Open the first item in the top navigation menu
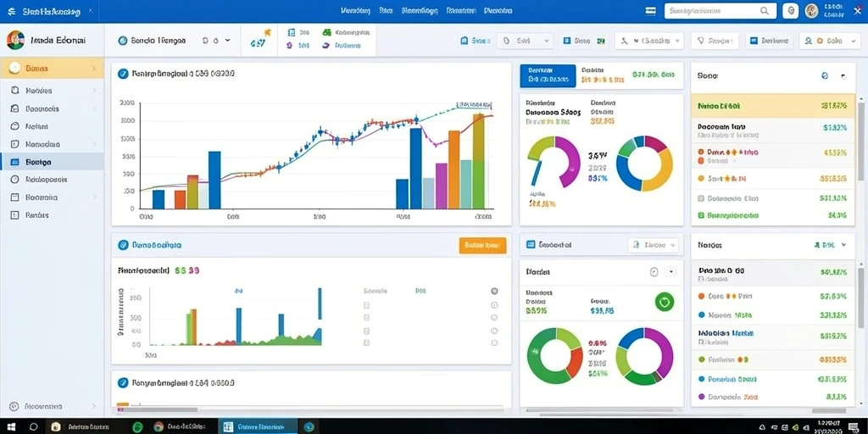This screenshot has width=868, height=434. coord(355,10)
